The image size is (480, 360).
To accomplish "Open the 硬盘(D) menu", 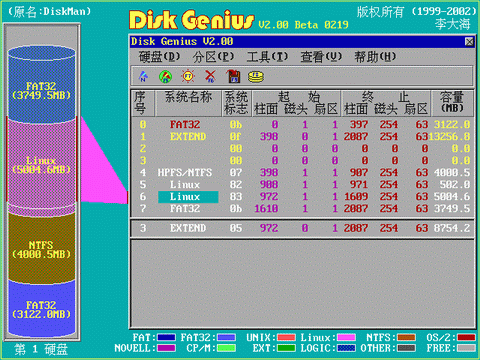I will pyautogui.click(x=159, y=57).
